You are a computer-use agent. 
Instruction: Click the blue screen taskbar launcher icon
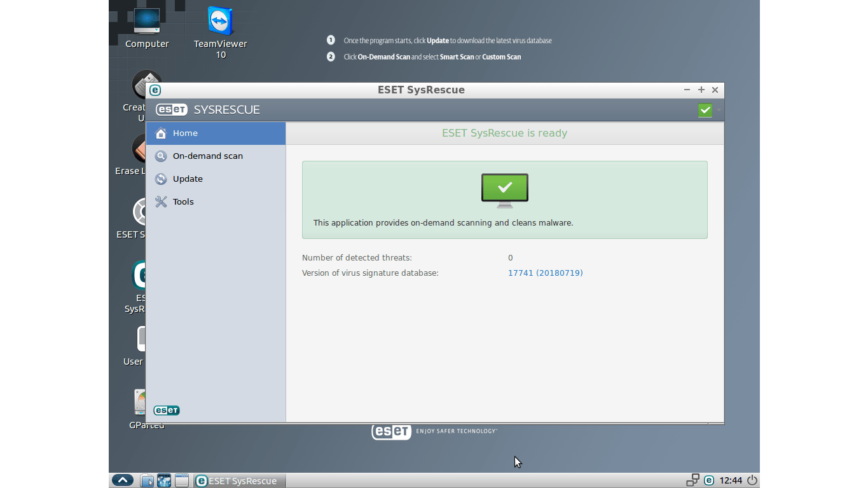coord(164,480)
